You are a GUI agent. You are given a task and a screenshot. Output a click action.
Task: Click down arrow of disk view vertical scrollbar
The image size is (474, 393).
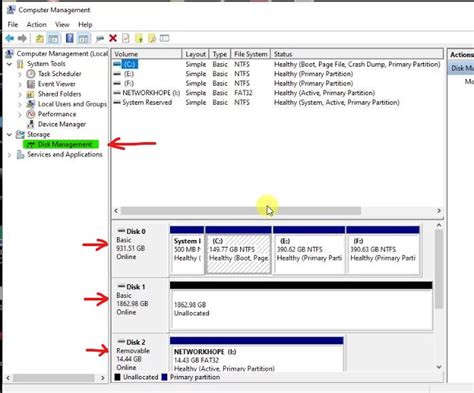point(439,367)
